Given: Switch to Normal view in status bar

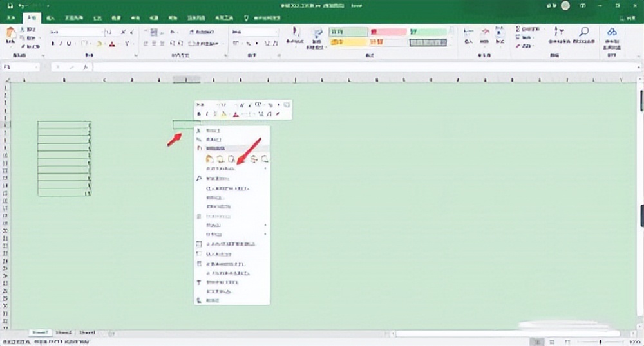Looking at the screenshot, I should 537,341.
